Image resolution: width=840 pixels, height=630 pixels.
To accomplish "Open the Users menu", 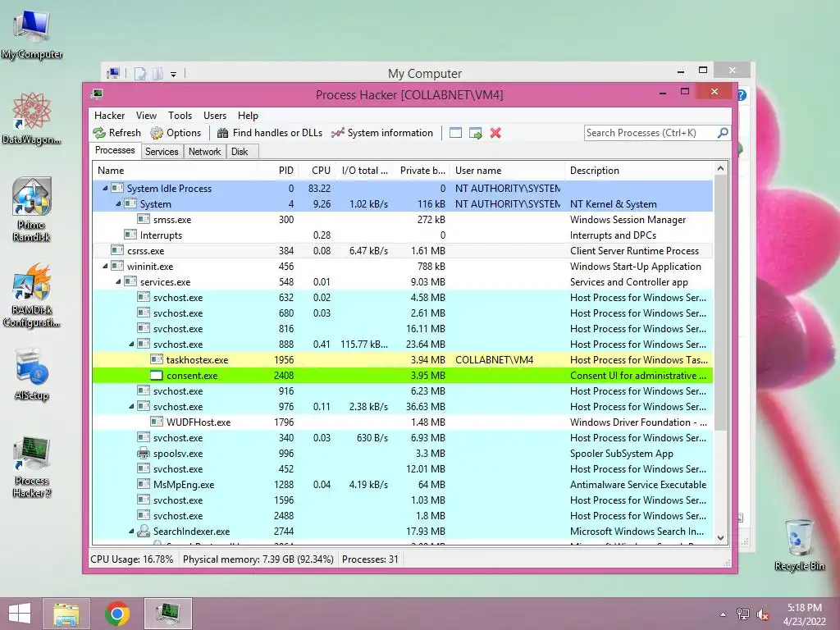I will pyautogui.click(x=215, y=115).
